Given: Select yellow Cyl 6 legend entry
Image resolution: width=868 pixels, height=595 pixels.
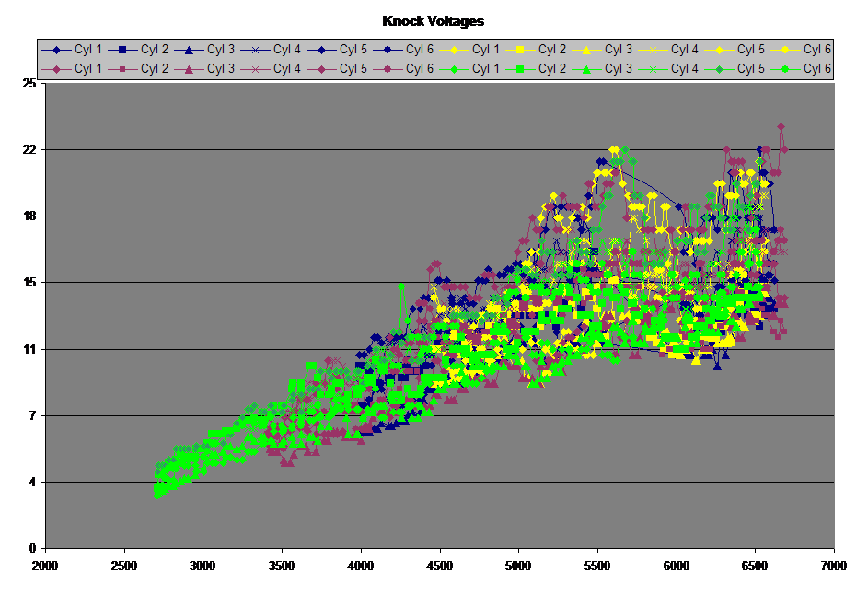Looking at the screenshot, I should (801, 50).
